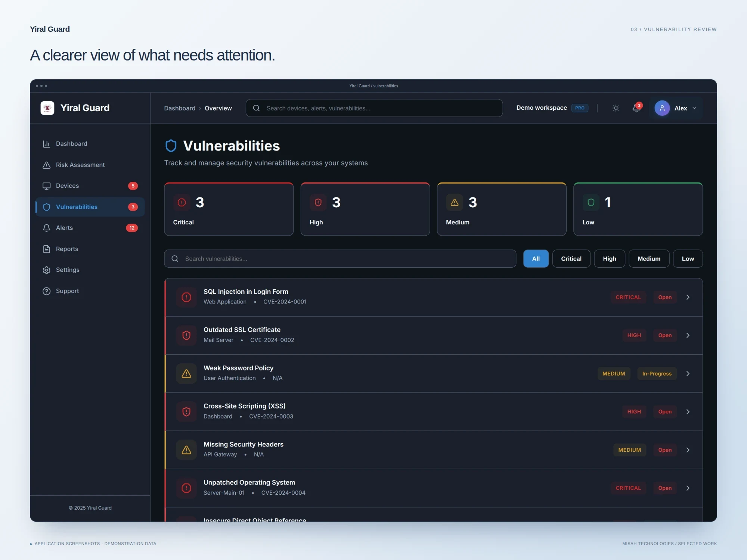Open the notifications bell in the header
This screenshot has height=560, width=747.
636,108
